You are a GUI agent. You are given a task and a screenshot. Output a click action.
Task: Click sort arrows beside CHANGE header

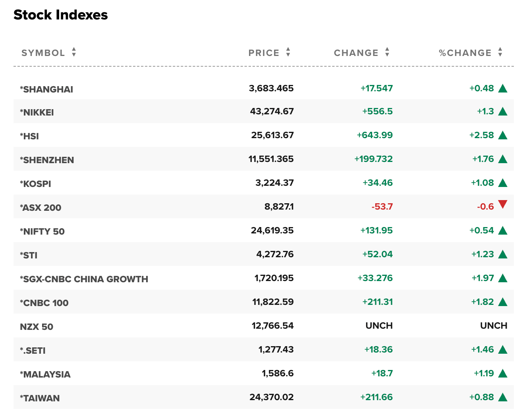pos(387,52)
